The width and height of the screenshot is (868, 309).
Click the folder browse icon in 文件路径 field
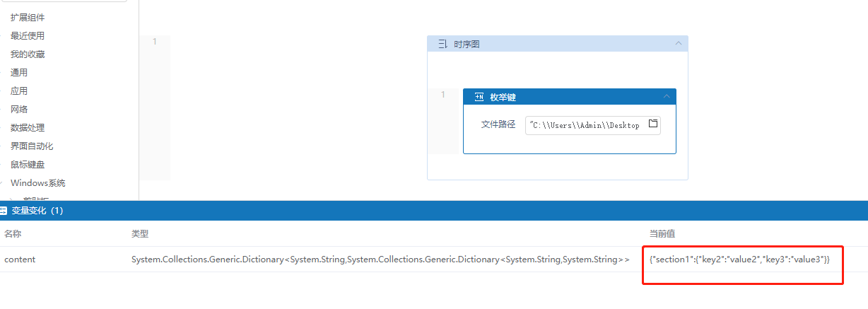[x=652, y=124]
